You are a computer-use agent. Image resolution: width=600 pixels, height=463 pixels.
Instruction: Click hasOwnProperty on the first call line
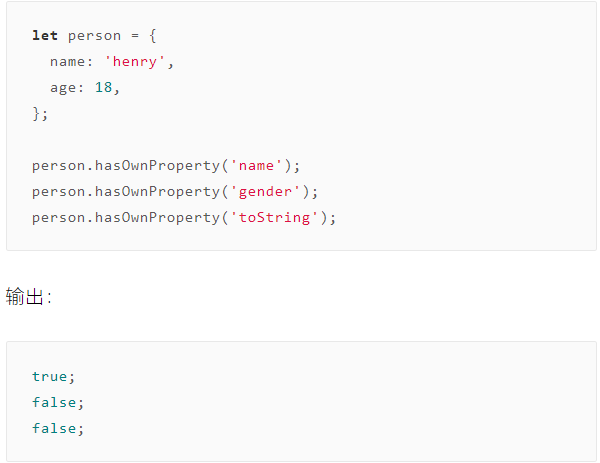point(157,166)
